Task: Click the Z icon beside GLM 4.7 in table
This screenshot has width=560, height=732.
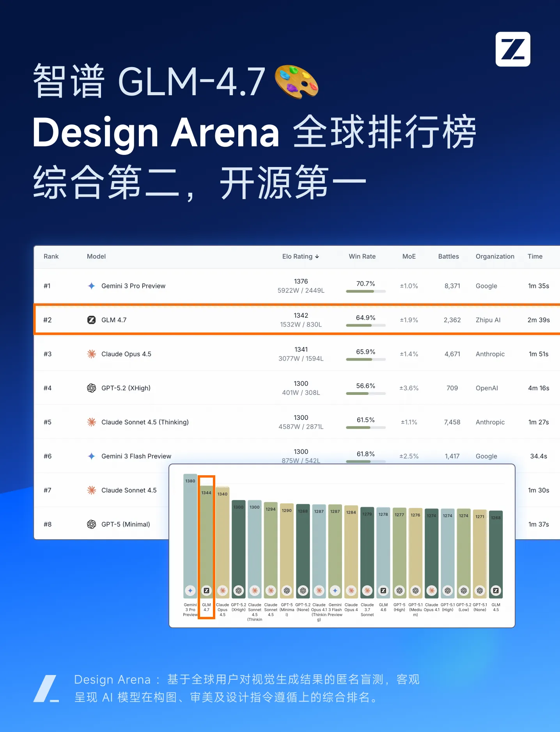Action: pos(91,320)
